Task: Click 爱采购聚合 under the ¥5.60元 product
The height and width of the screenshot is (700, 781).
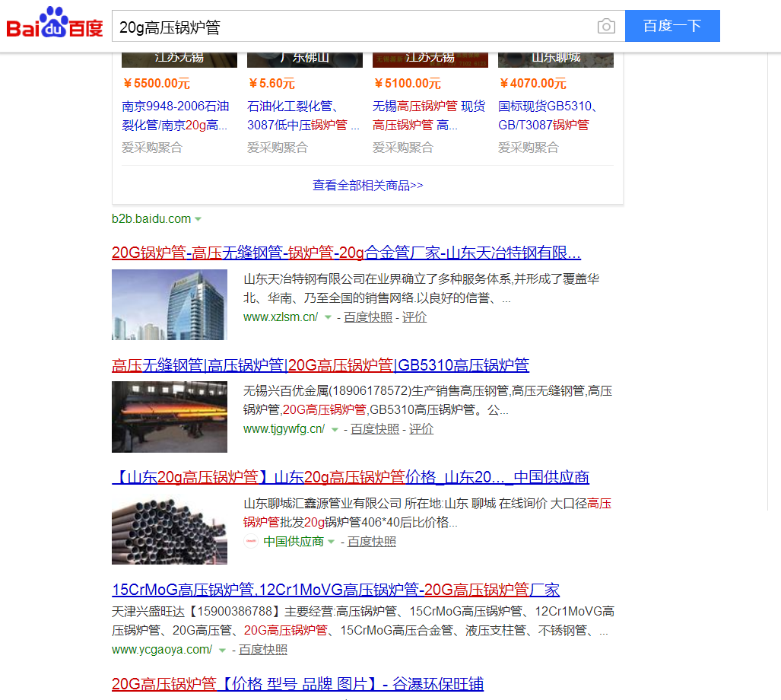Action: click(x=278, y=148)
